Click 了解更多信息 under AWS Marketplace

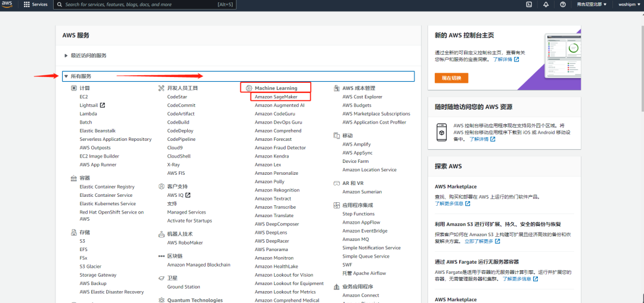[x=453, y=203]
